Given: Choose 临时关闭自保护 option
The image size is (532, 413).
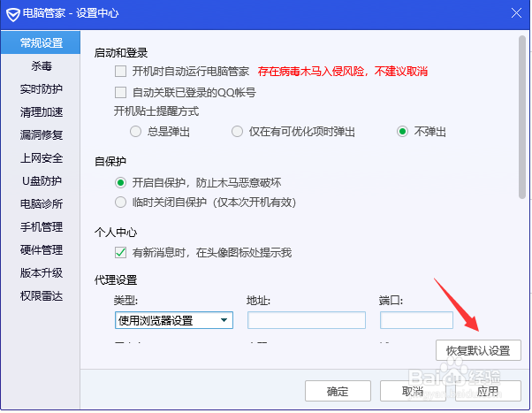Looking at the screenshot, I should pos(120,203).
